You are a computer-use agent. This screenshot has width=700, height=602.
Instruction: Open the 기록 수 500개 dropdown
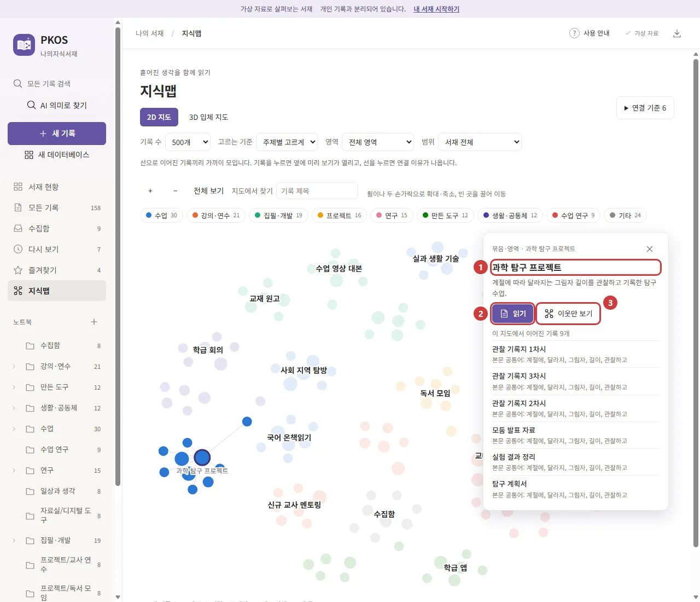click(188, 142)
